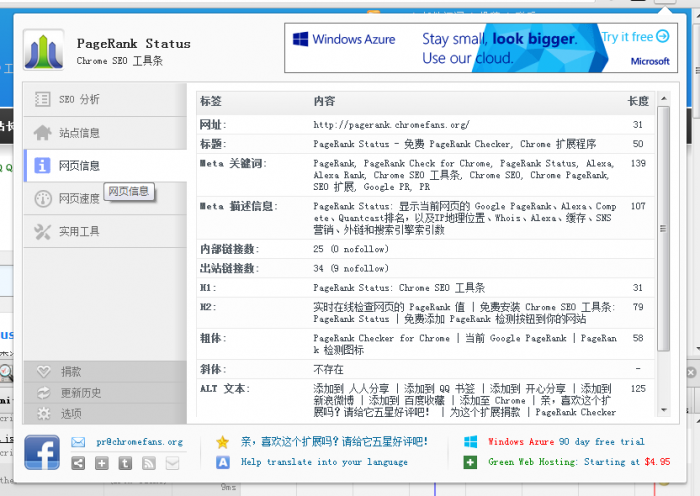Viewport: 700px width, 496px height.
Task: Select the 网页信息 tab
Action: pyautogui.click(x=105, y=166)
